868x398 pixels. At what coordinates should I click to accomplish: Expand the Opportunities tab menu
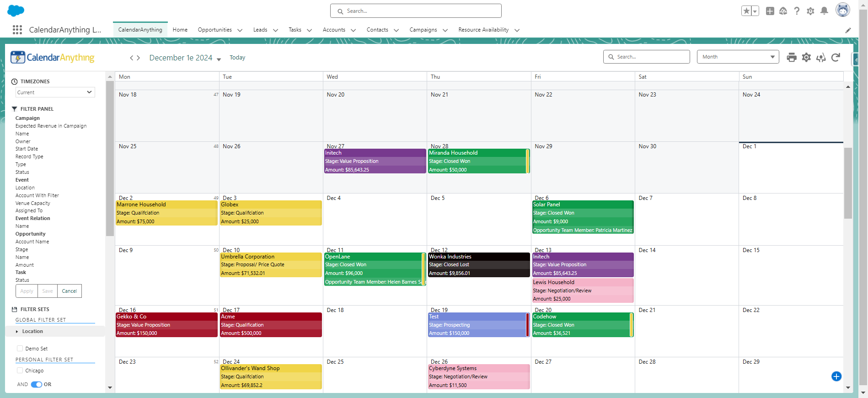click(240, 30)
